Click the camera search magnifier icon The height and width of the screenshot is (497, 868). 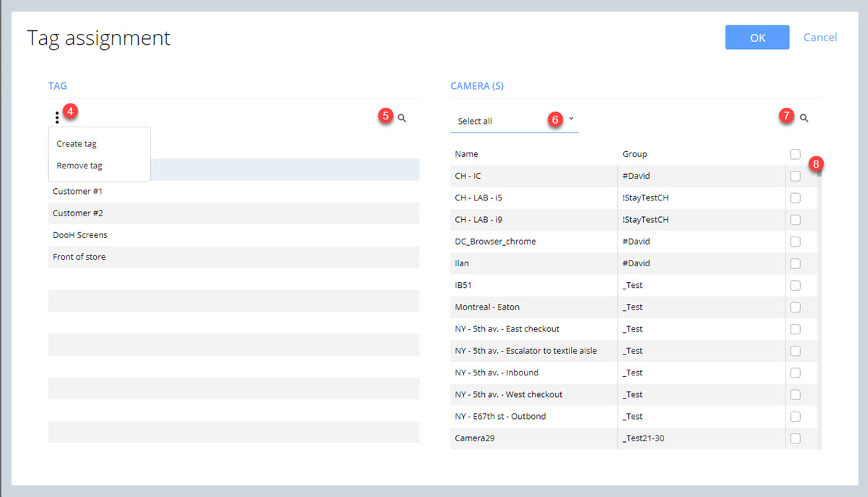804,117
